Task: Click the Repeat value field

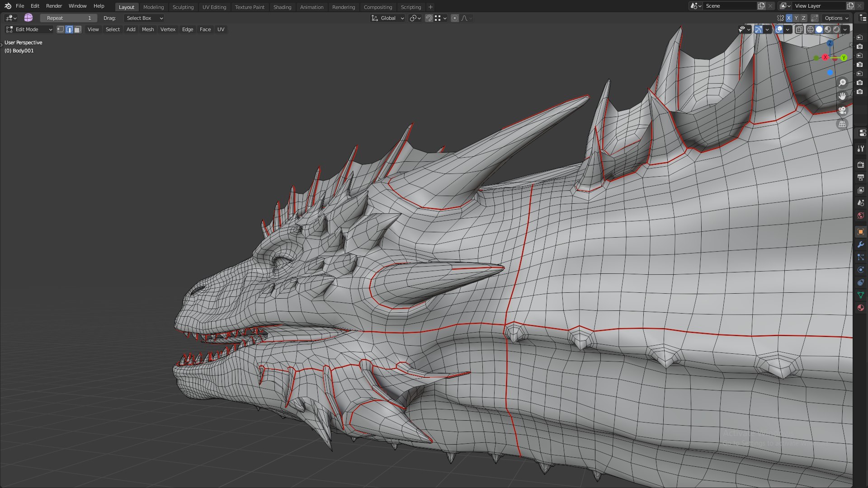Action: [69, 18]
